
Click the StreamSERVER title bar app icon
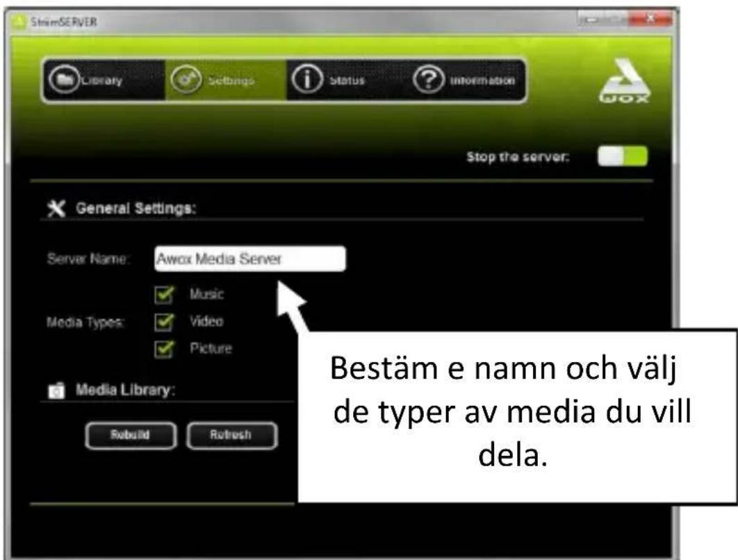pyautogui.click(x=19, y=22)
